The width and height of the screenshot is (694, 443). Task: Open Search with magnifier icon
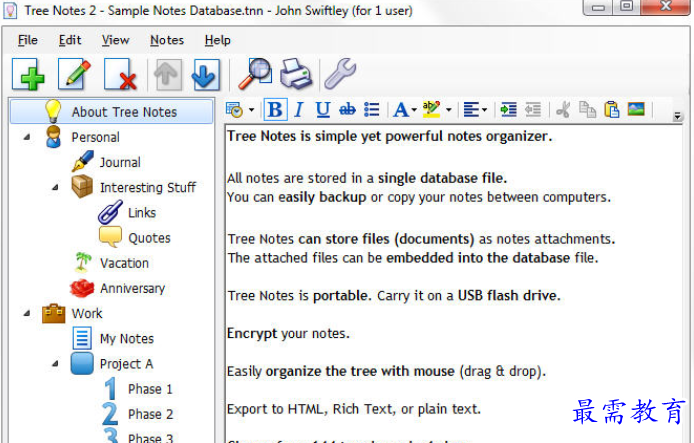point(255,74)
